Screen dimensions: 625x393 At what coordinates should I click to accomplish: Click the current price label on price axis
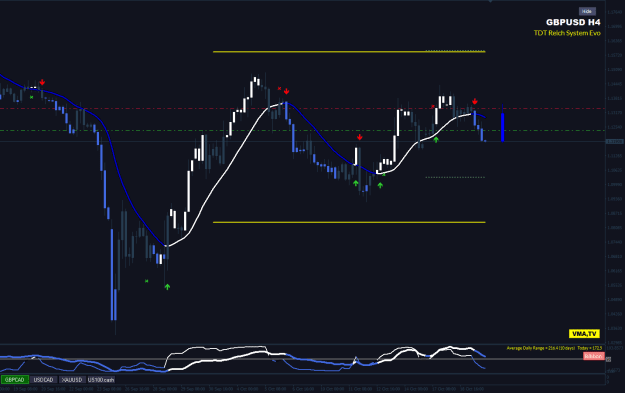click(614, 141)
